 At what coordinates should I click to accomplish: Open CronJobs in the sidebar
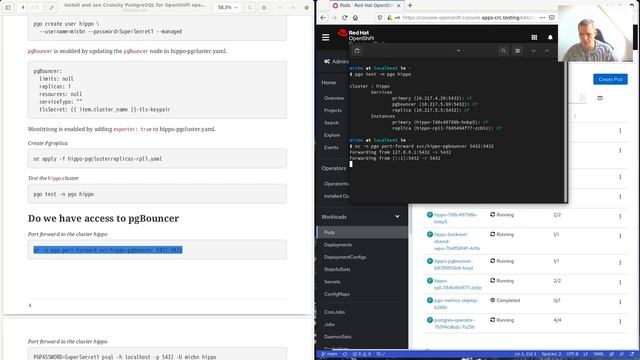coord(334,312)
